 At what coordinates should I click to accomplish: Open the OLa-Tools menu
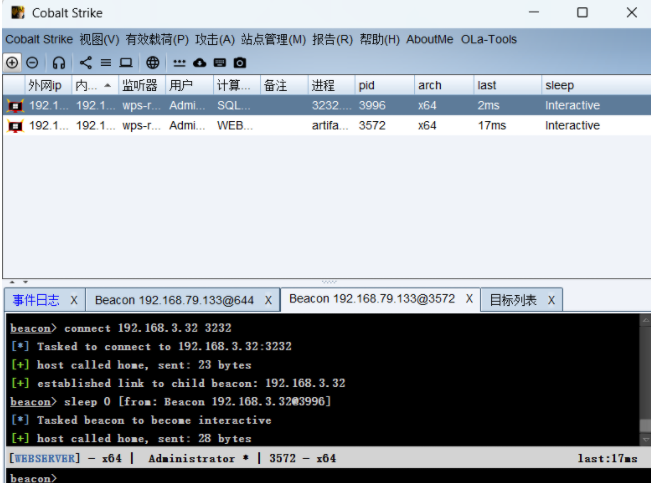click(489, 39)
